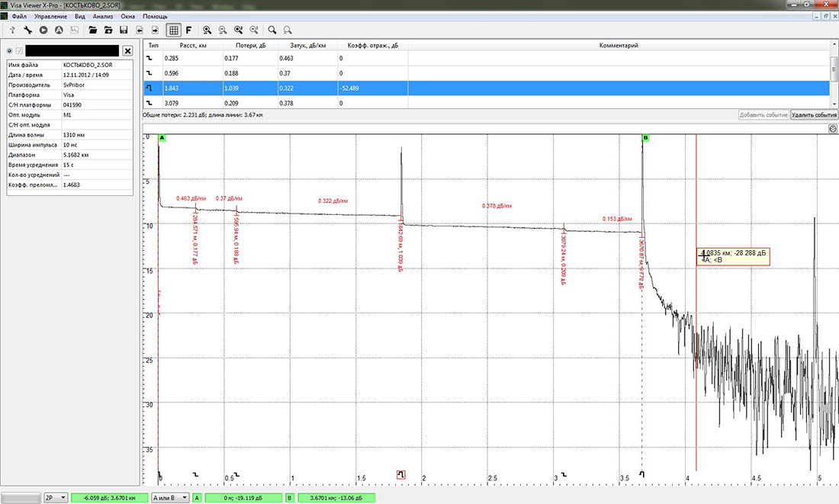This screenshot has width=839, height=504.
Task: Click the plain magnifier zoom icon
Action: click(x=272, y=30)
